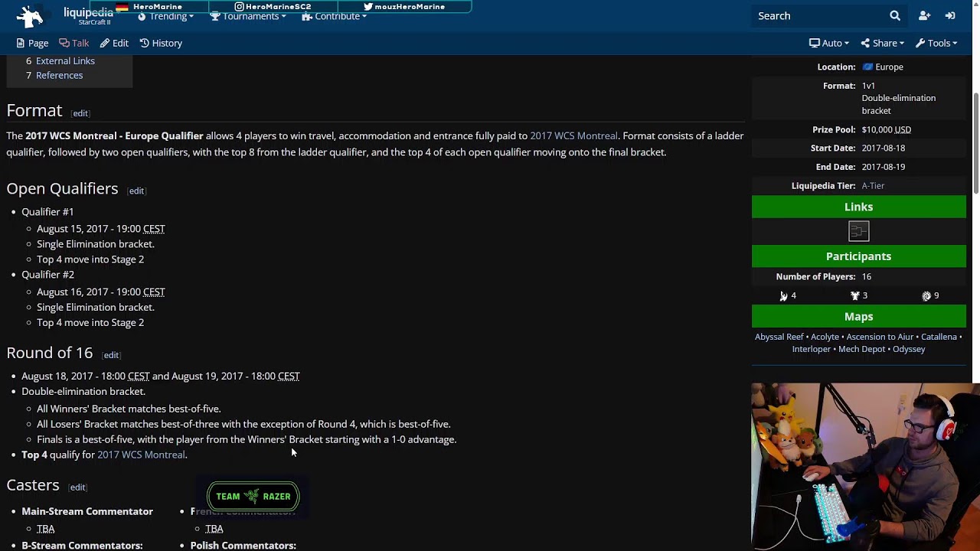Image resolution: width=980 pixels, height=551 pixels.
Task: Open the Odyssey map link
Action: (x=909, y=349)
